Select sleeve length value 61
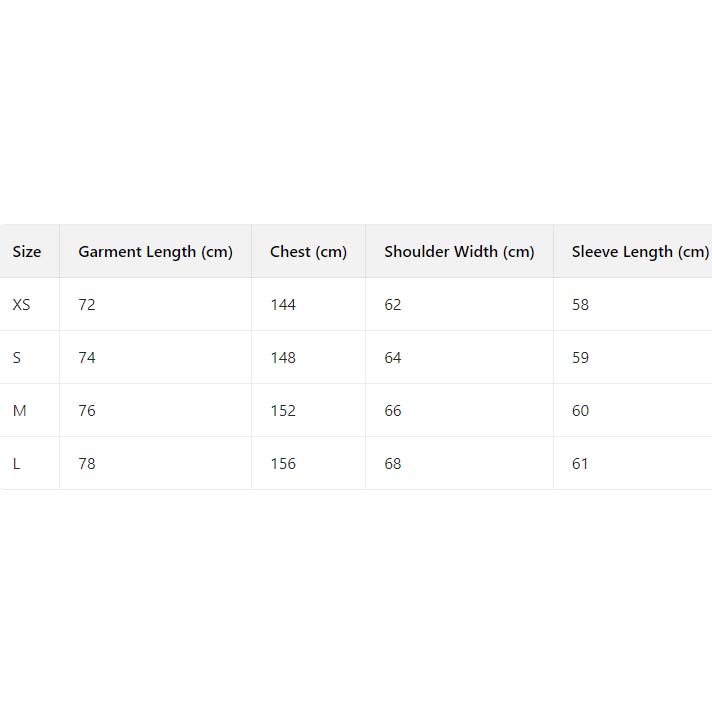This screenshot has height=712, width=712. coord(581,464)
